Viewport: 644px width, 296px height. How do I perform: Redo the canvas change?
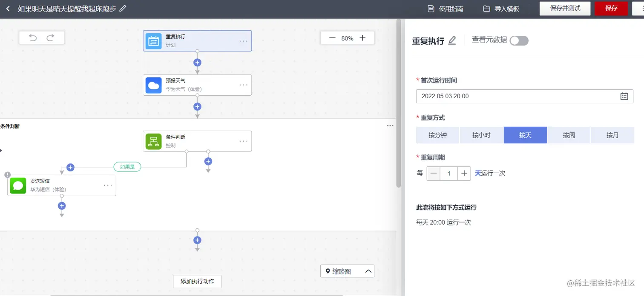pyautogui.click(x=50, y=38)
